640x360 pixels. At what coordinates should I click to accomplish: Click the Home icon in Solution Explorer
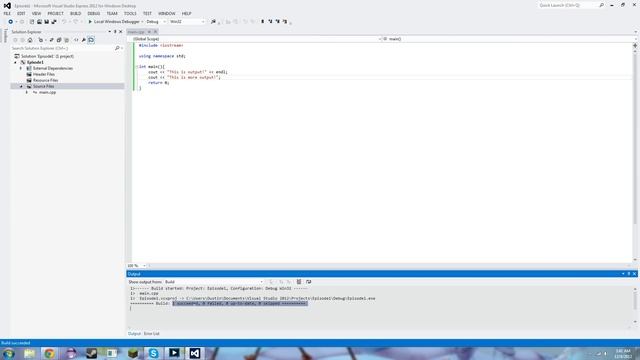coord(30,40)
